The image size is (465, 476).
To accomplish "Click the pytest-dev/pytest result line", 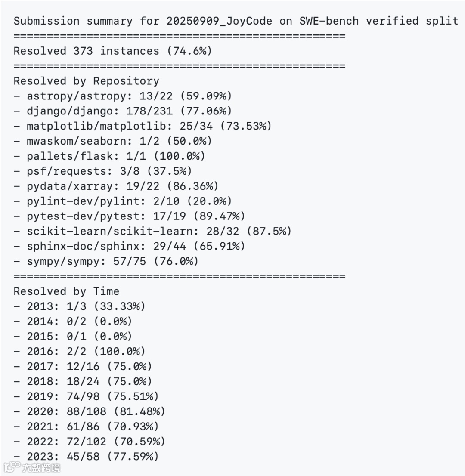I will (130, 216).
